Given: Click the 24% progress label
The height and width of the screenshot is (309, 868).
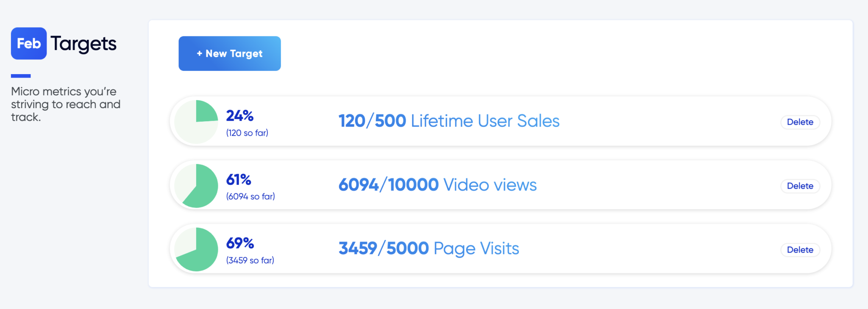Looking at the screenshot, I should [x=239, y=115].
